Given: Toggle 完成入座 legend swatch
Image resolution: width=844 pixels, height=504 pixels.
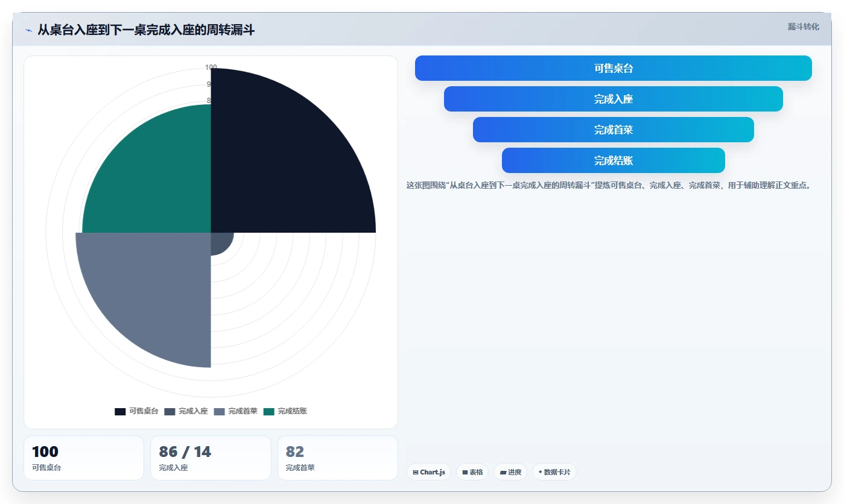Looking at the screenshot, I should pos(170,412).
